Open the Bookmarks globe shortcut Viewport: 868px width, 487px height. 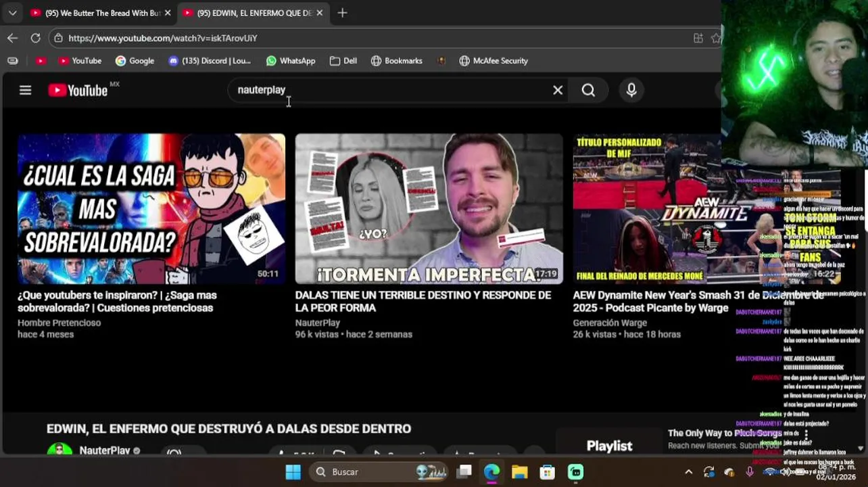[397, 61]
